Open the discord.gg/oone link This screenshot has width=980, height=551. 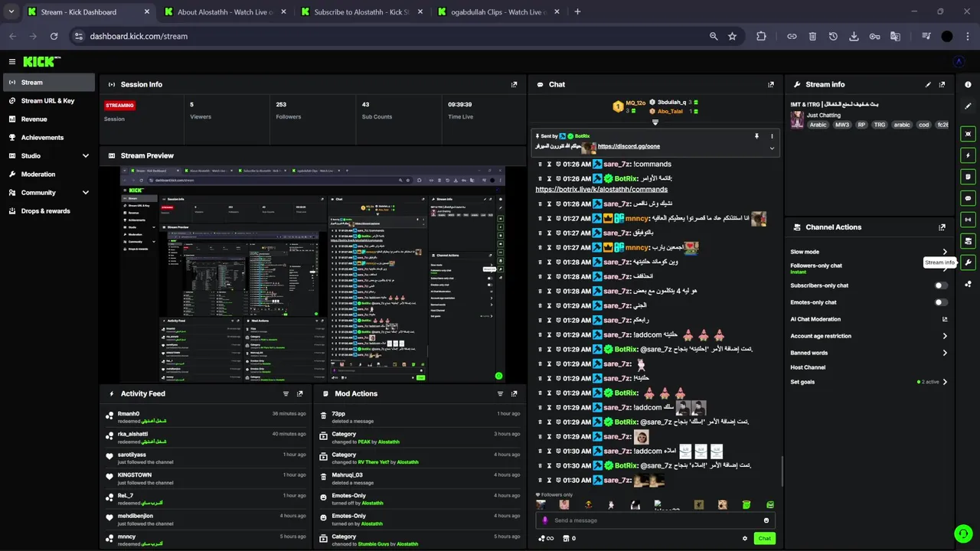629,146
